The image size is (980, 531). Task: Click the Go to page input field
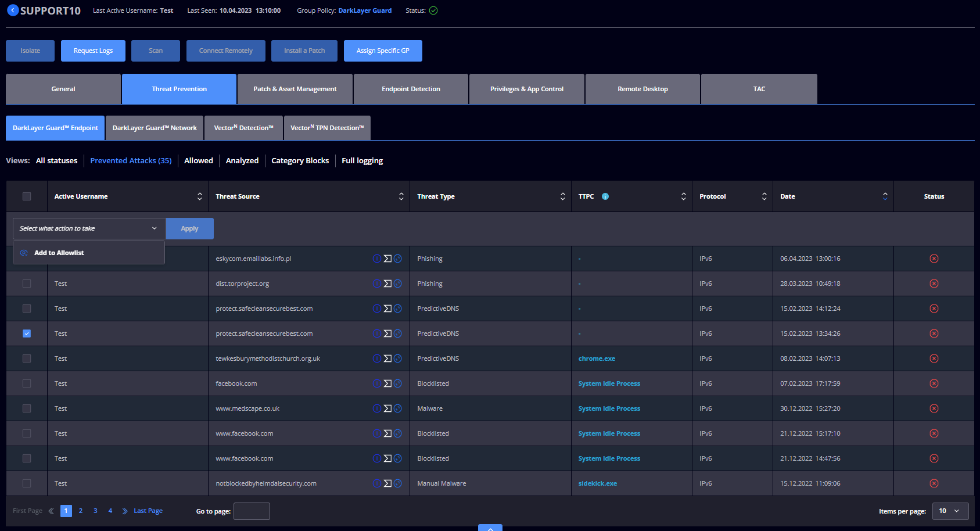pyautogui.click(x=252, y=511)
